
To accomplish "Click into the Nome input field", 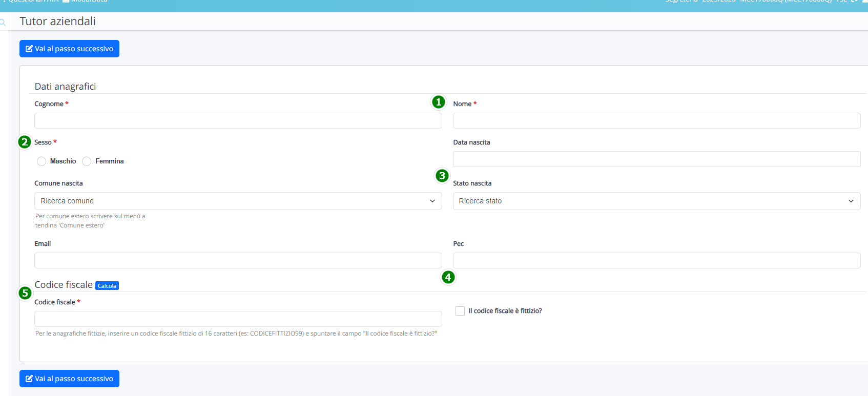I will 656,121.
